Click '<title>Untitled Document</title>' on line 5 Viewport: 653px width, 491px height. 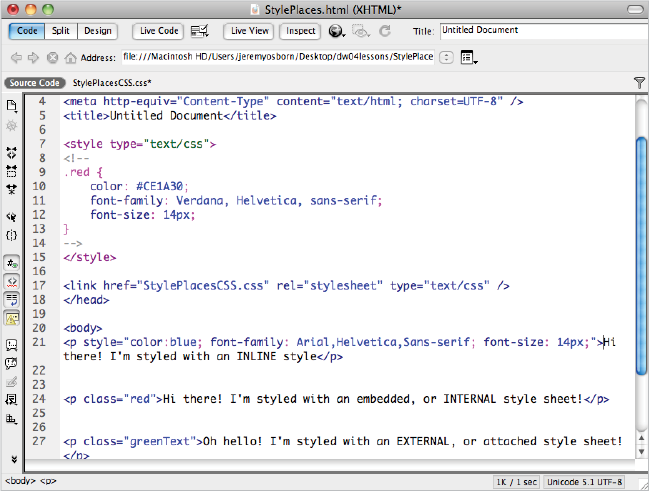coord(169,115)
